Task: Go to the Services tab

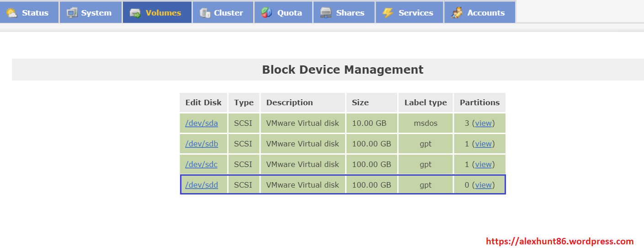Action: pyautogui.click(x=415, y=13)
